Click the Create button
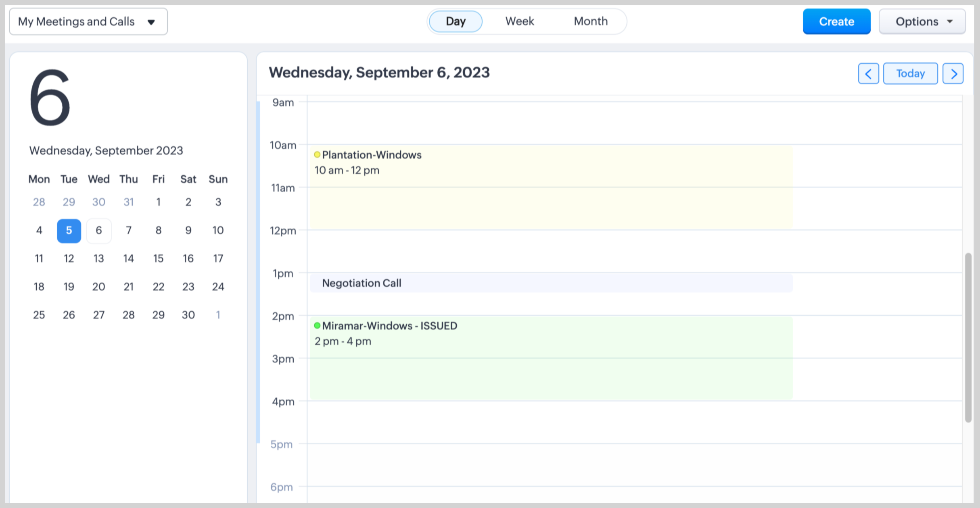Image resolution: width=980 pixels, height=508 pixels. coord(836,21)
